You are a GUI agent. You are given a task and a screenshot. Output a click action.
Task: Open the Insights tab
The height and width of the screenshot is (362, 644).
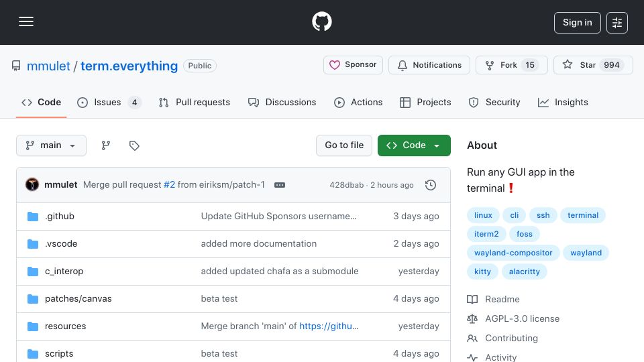[x=563, y=102]
